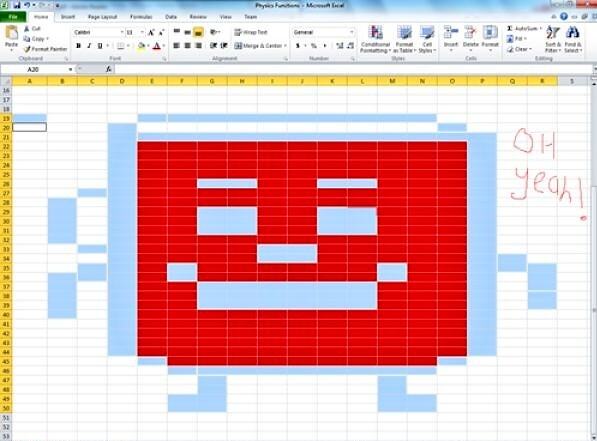The image size is (597, 441).
Task: Toggle Bold formatting
Action: tap(78, 46)
